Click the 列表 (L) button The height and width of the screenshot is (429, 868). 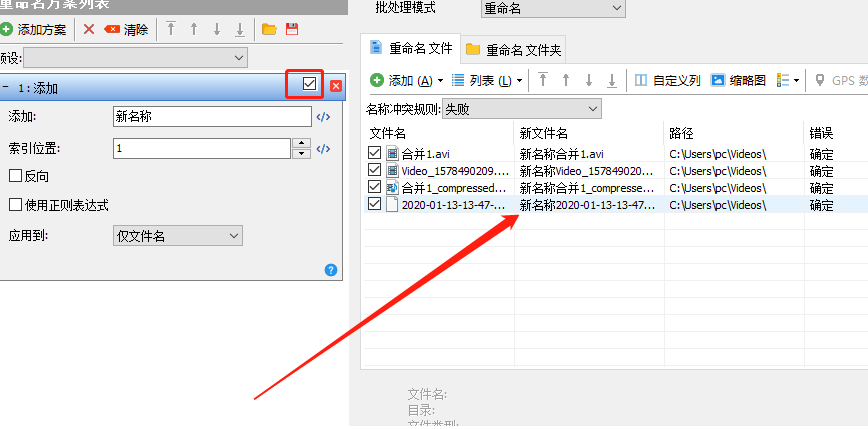[482, 81]
